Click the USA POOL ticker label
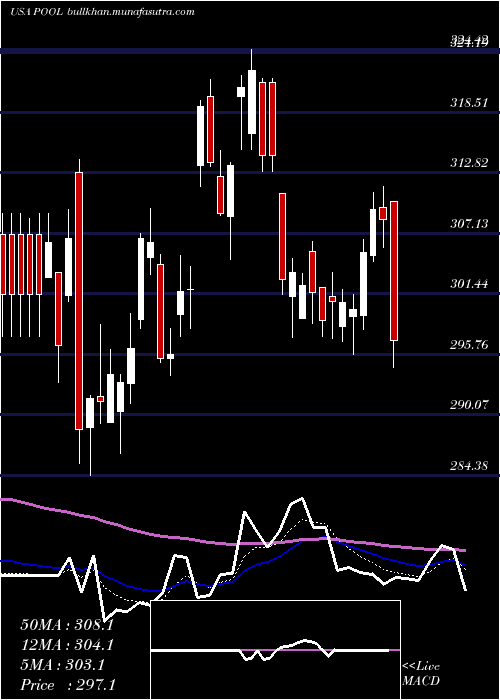The image size is (500, 700). pyautogui.click(x=37, y=12)
